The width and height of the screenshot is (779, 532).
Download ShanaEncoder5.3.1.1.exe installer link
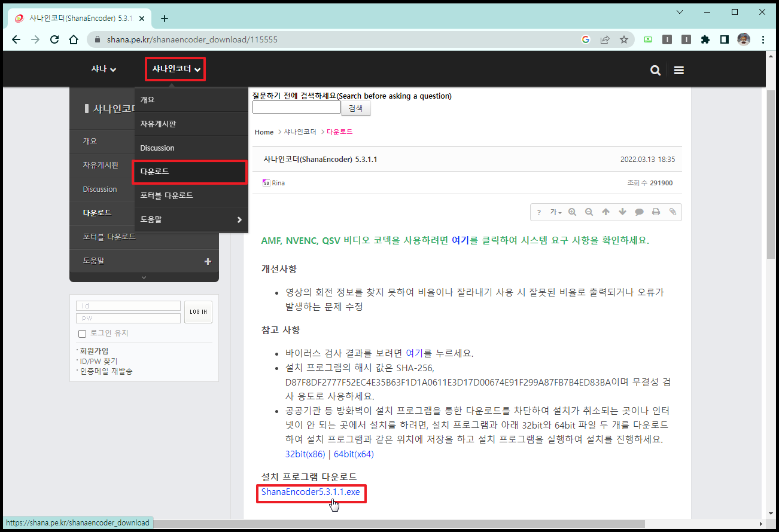click(311, 493)
